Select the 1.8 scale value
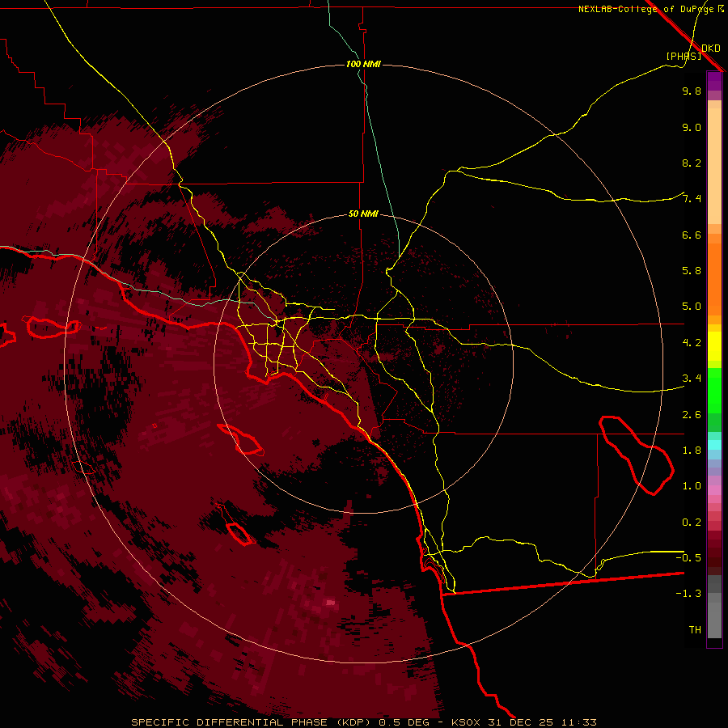 click(x=692, y=451)
